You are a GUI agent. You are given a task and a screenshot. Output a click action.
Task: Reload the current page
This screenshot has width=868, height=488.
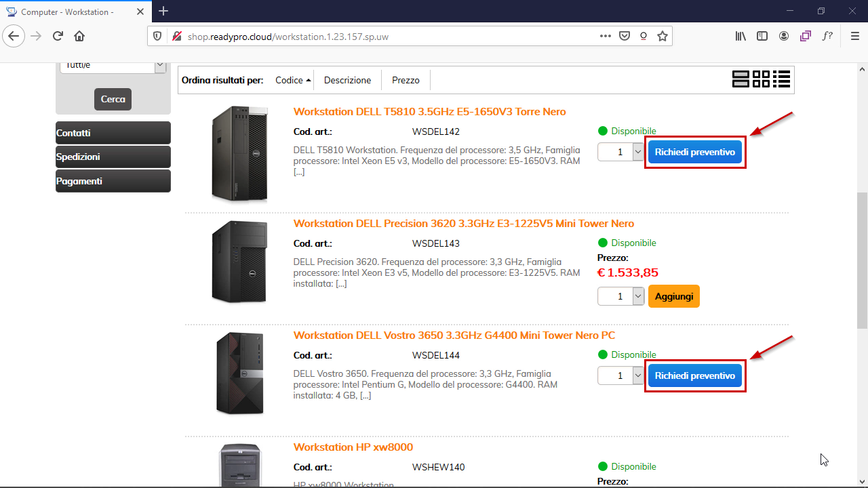point(58,36)
